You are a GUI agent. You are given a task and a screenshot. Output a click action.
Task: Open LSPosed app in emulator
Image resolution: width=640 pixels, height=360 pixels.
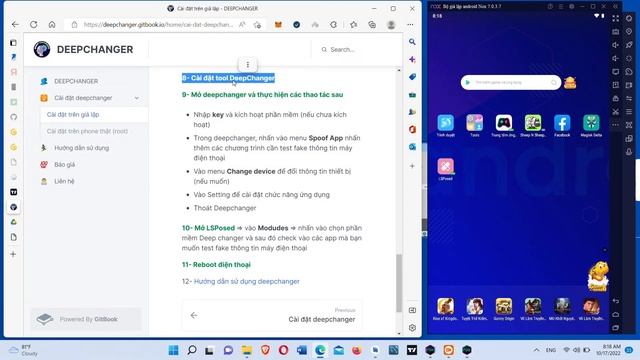click(445, 169)
